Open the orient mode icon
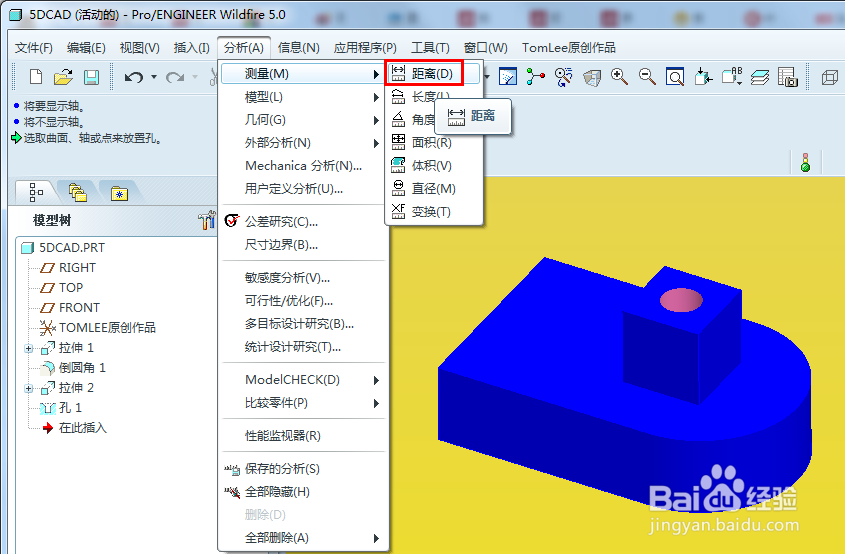The height and width of the screenshot is (554, 845). (x=564, y=77)
